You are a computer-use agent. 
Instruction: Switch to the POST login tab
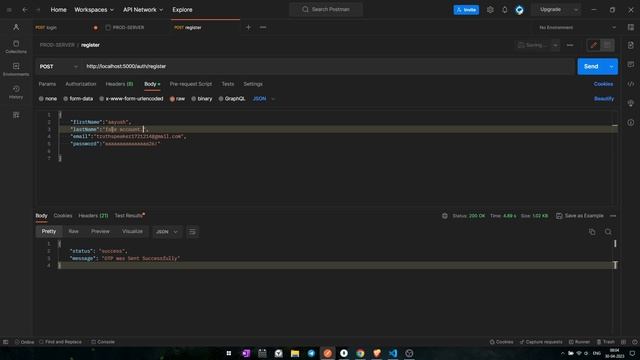(x=65, y=27)
